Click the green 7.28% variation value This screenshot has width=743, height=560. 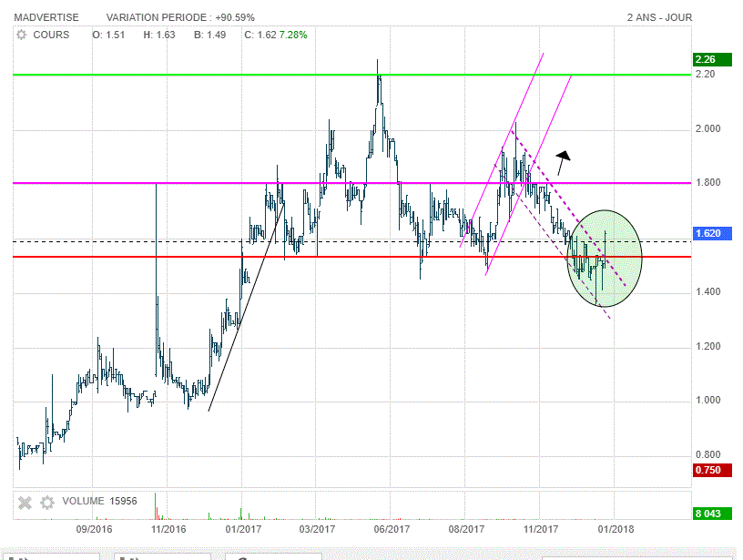click(x=293, y=36)
